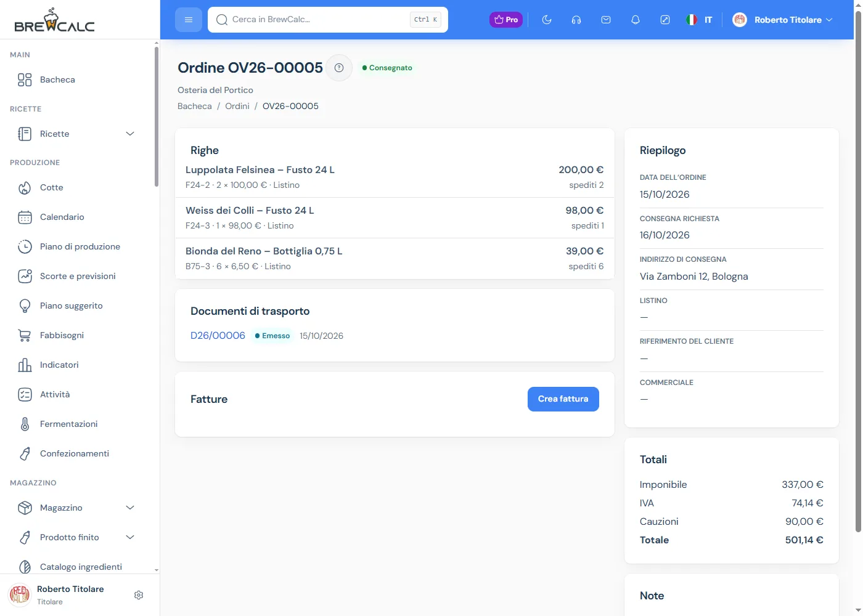The image size is (863, 616).
Task: Open Piano di produzione
Action: pyautogui.click(x=77, y=246)
